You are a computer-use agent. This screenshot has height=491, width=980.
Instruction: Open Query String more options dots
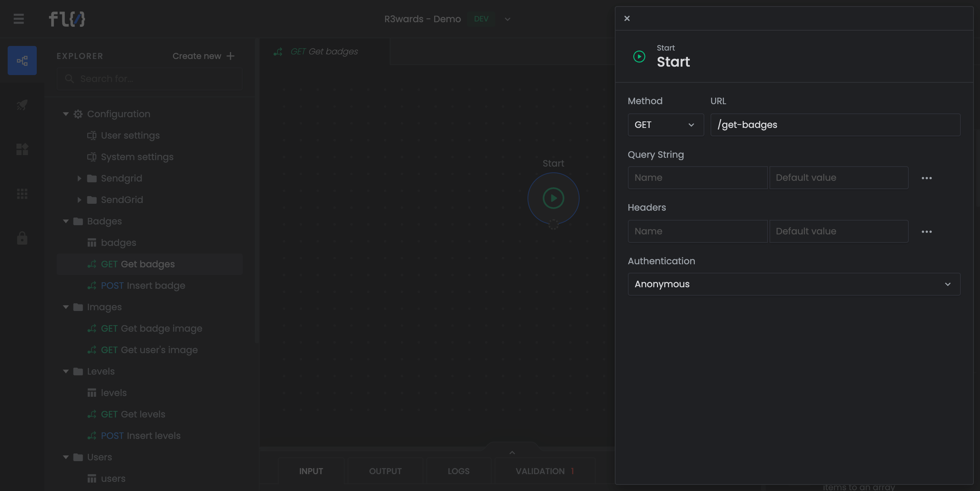pos(927,178)
